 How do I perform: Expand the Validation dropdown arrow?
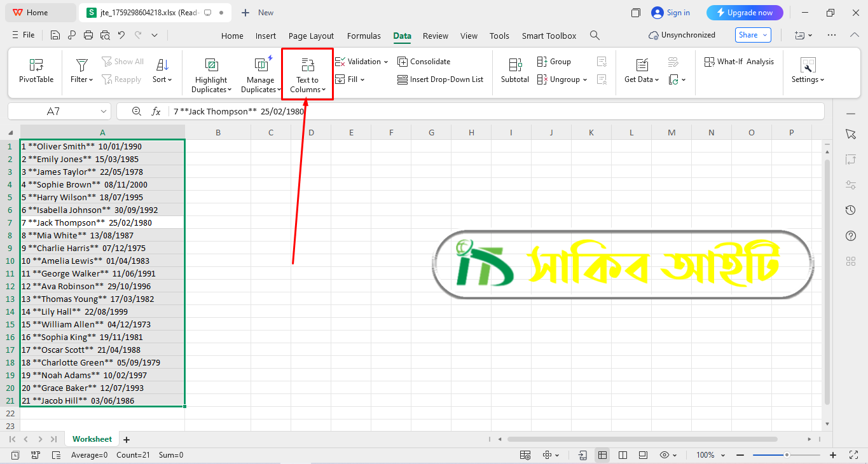tap(386, 62)
